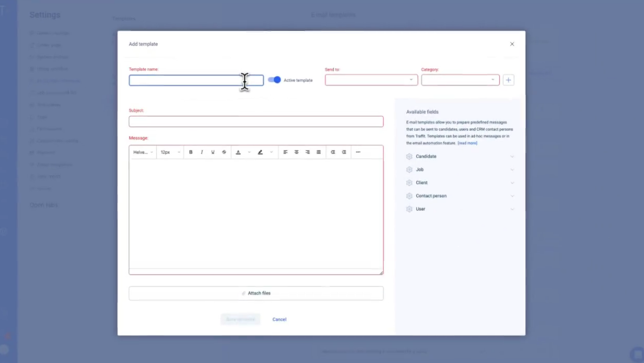Expand the Job fields section
The image size is (644, 363).
[x=460, y=169]
